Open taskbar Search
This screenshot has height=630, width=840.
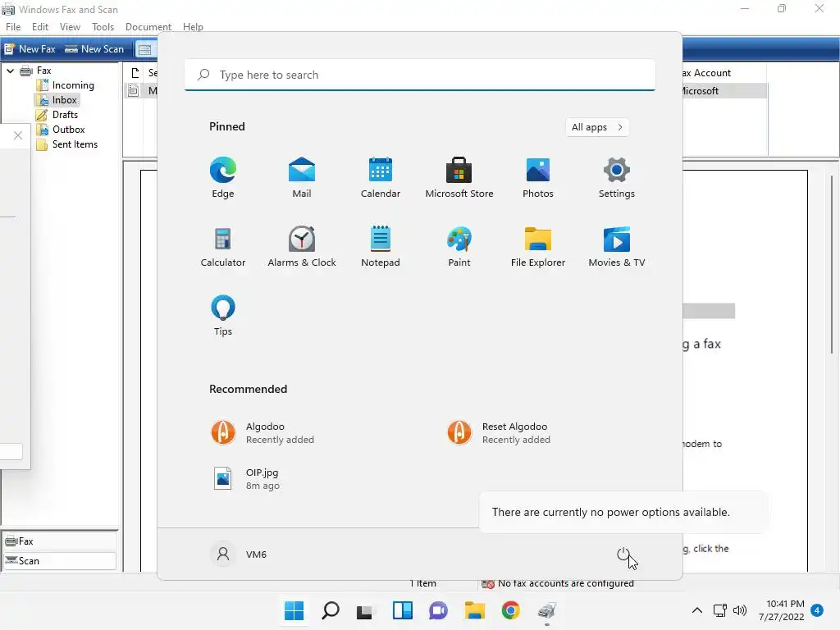coord(331,610)
